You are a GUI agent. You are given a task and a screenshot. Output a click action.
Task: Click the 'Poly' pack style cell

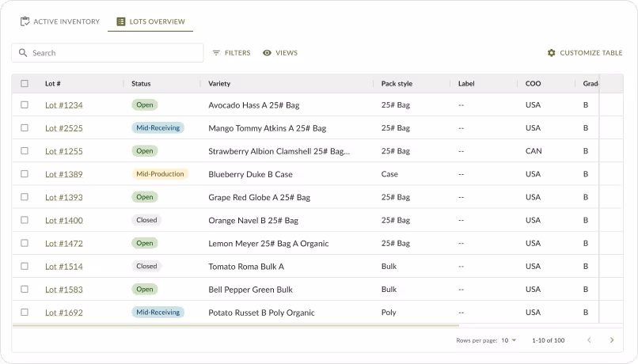[x=389, y=313]
